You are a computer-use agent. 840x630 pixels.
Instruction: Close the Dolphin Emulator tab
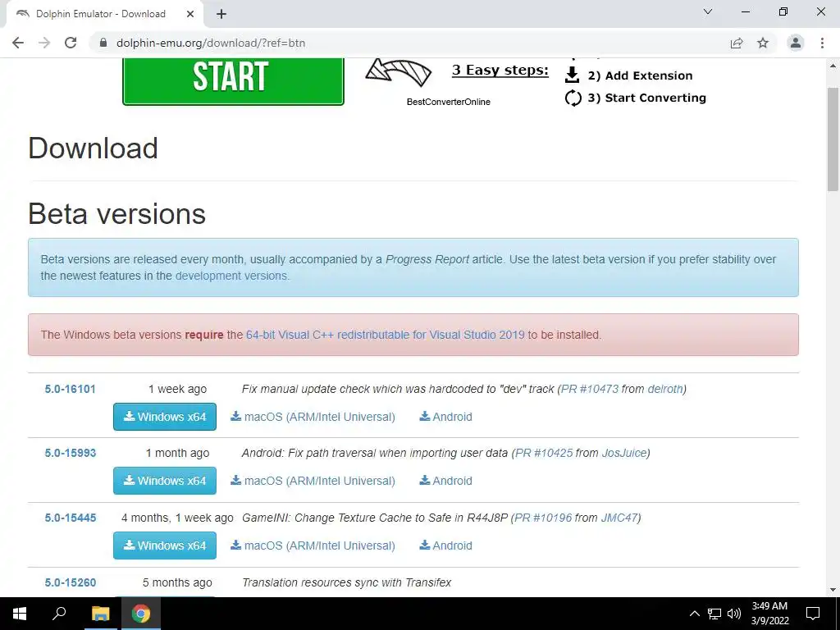pyautogui.click(x=190, y=14)
